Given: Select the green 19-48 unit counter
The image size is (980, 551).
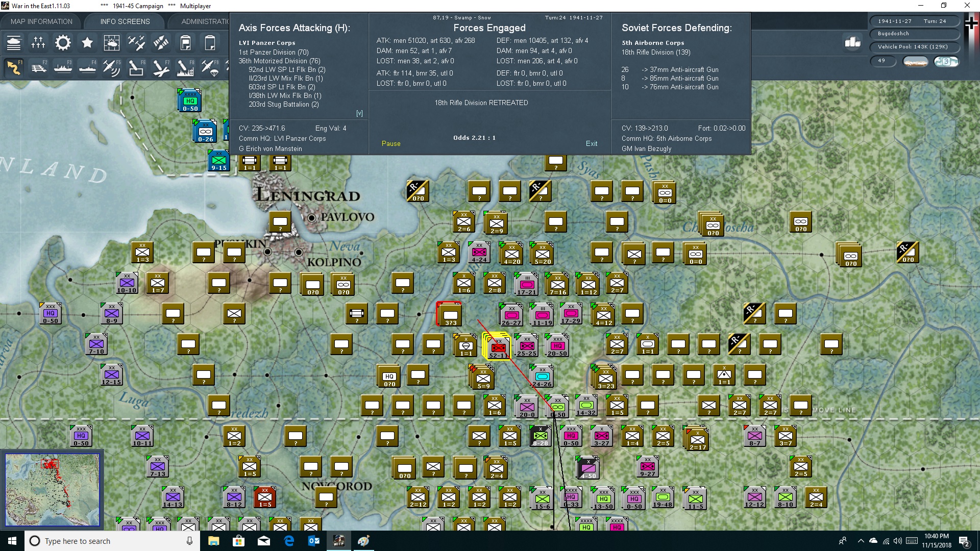Looking at the screenshot, I should point(662,496).
